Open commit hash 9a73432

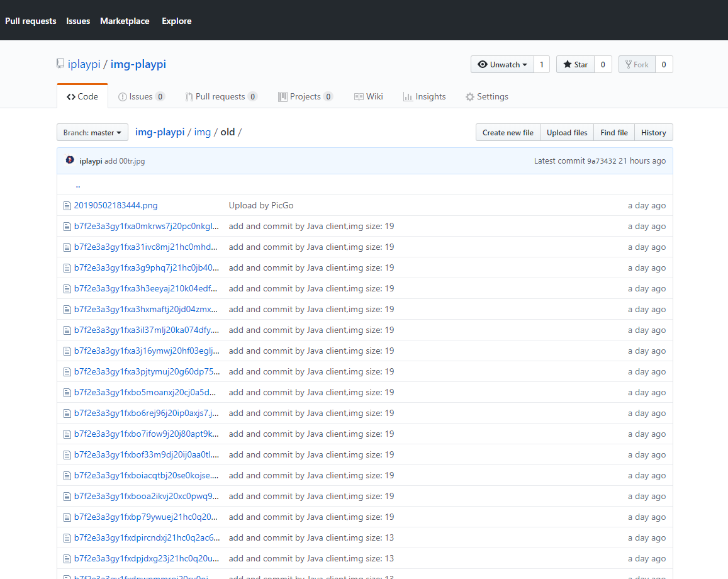pos(602,161)
